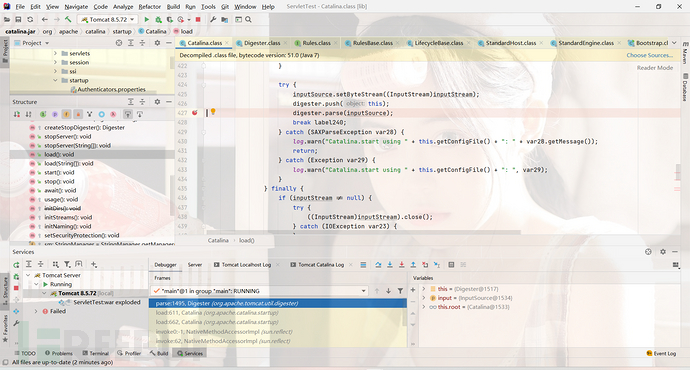Screen dimensions: 690x370
Task: Switch to the StandardHost.class tab
Action: pos(511,43)
